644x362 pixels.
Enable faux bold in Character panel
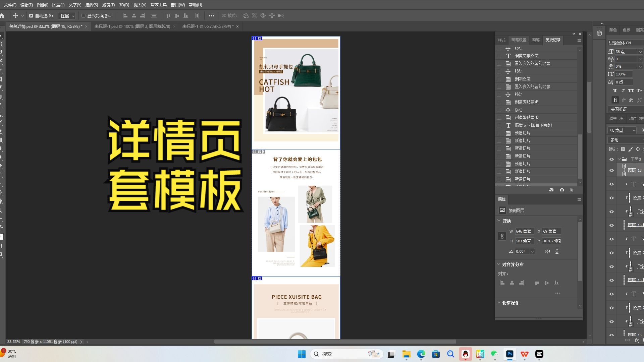[615, 91]
